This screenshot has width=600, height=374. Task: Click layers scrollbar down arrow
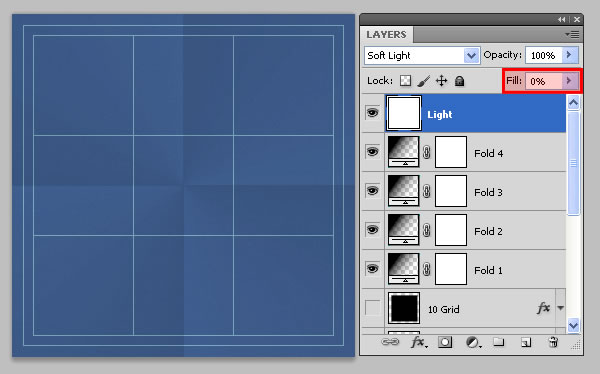pyautogui.click(x=573, y=325)
